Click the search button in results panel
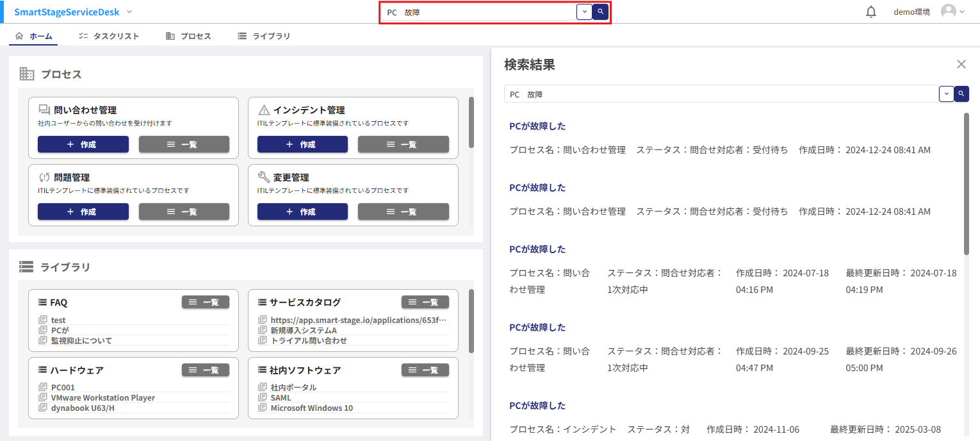The image size is (980, 441). (x=961, y=94)
